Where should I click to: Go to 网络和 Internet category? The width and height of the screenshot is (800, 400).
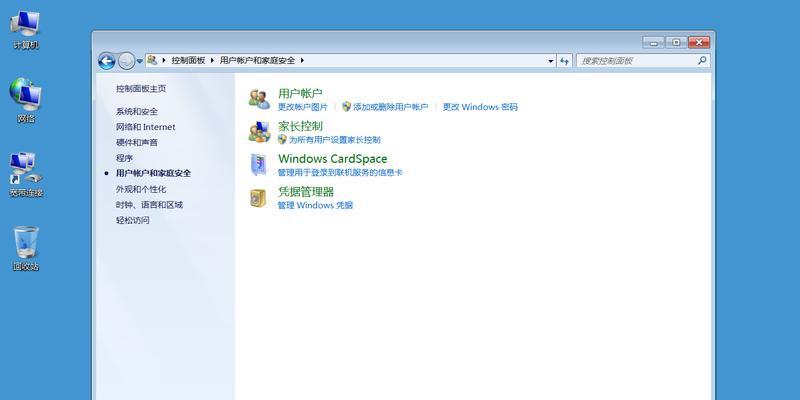145,127
